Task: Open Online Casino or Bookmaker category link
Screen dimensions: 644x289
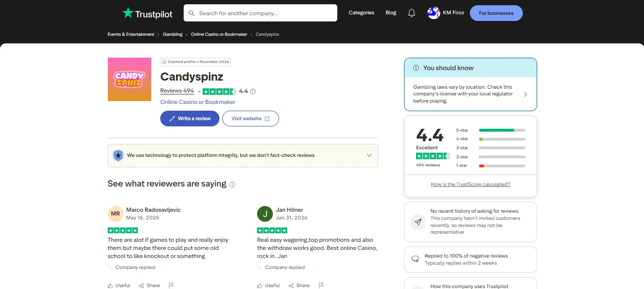Action: tap(197, 102)
